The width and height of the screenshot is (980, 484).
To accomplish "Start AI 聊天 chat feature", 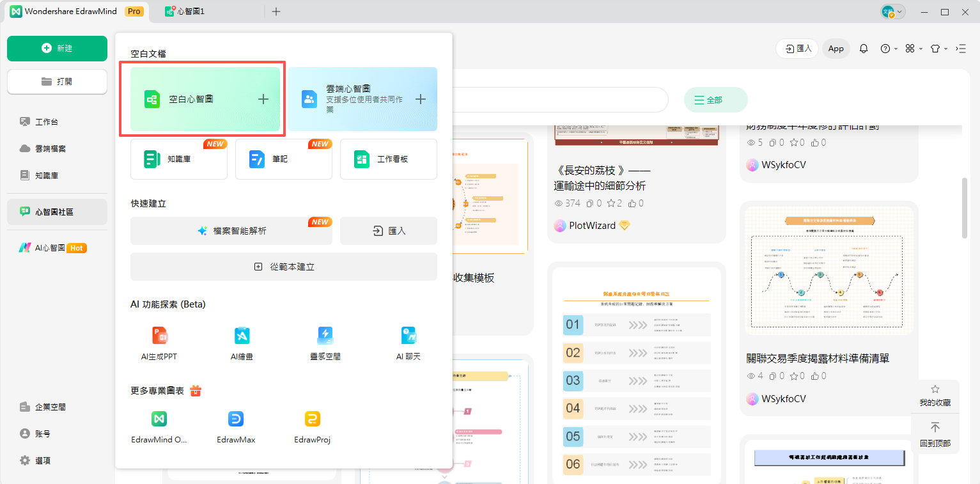I will [x=408, y=336].
